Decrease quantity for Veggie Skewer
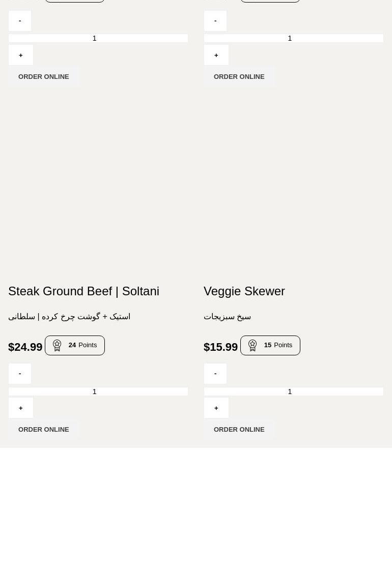Image resolution: width=392 pixels, height=586 pixels. point(215,374)
